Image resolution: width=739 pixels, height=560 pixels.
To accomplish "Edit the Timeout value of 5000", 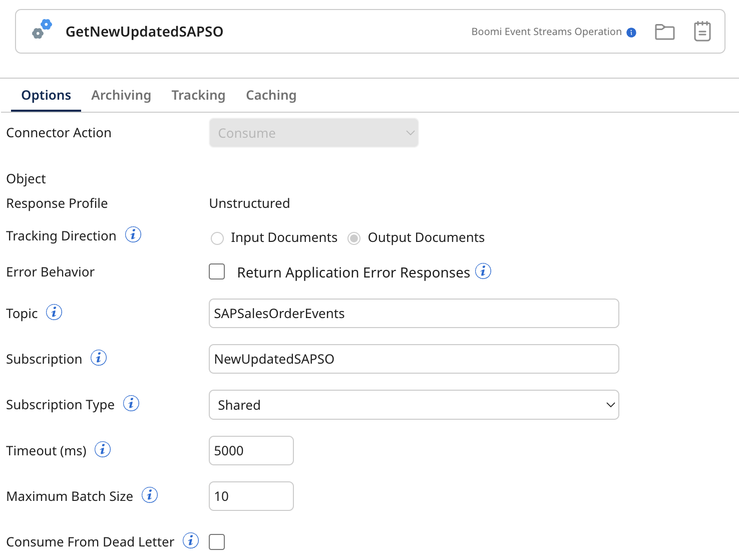I will click(x=251, y=450).
